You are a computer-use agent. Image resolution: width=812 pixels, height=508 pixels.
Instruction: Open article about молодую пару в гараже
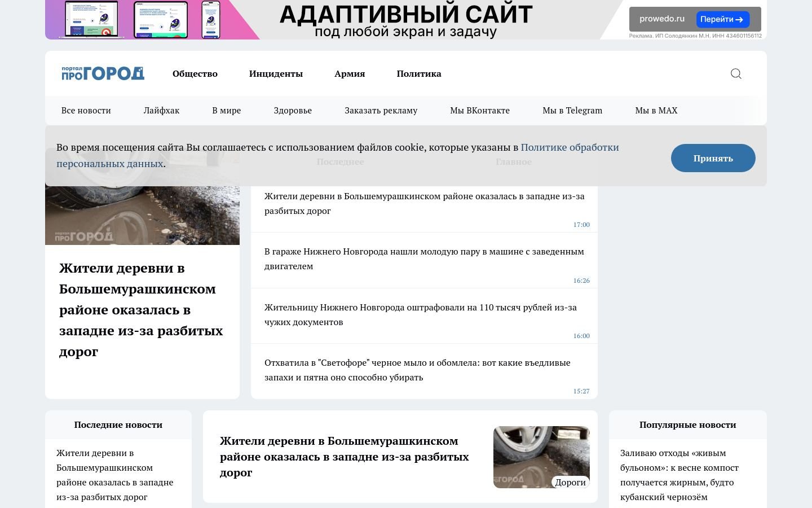point(424,259)
